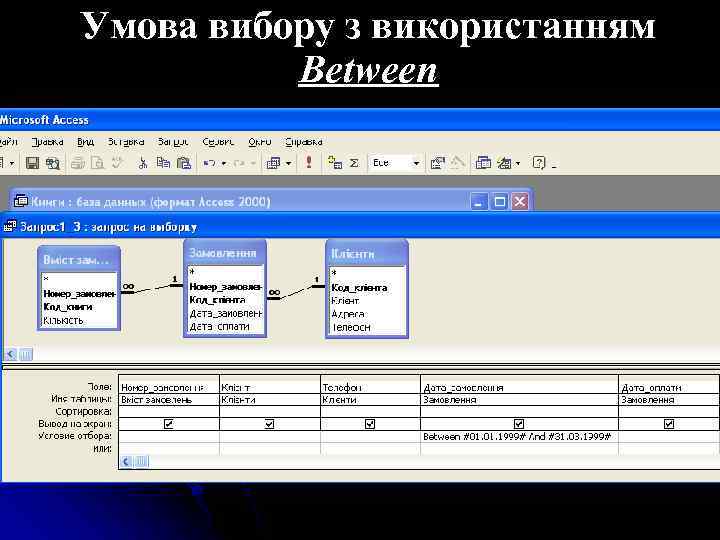
Task: Open the Redo history dropdown arrow
Action: pos(253,163)
